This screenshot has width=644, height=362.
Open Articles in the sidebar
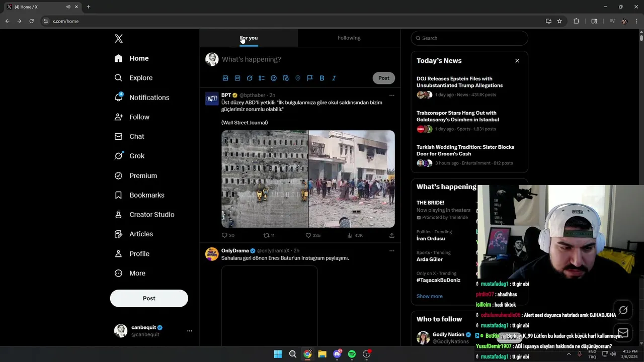click(134, 234)
